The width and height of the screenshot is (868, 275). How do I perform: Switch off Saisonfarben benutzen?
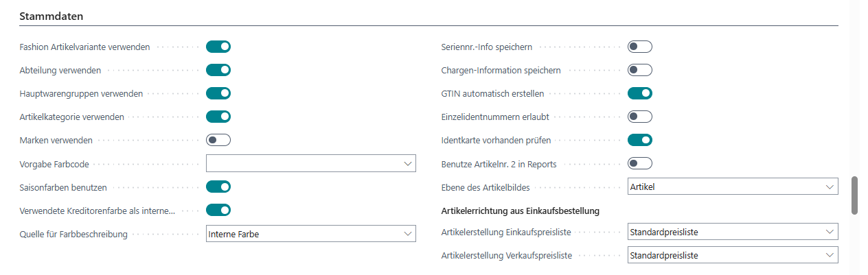218,187
